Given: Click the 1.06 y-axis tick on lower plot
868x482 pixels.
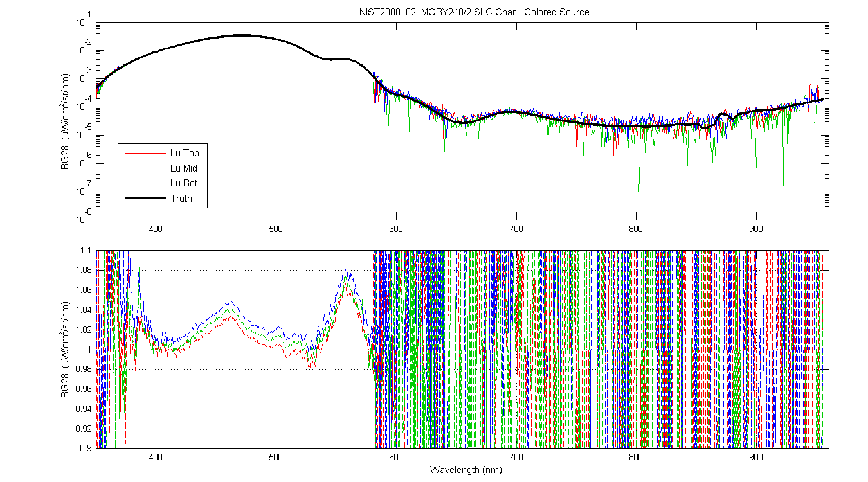Looking at the screenshot, I should [x=84, y=290].
